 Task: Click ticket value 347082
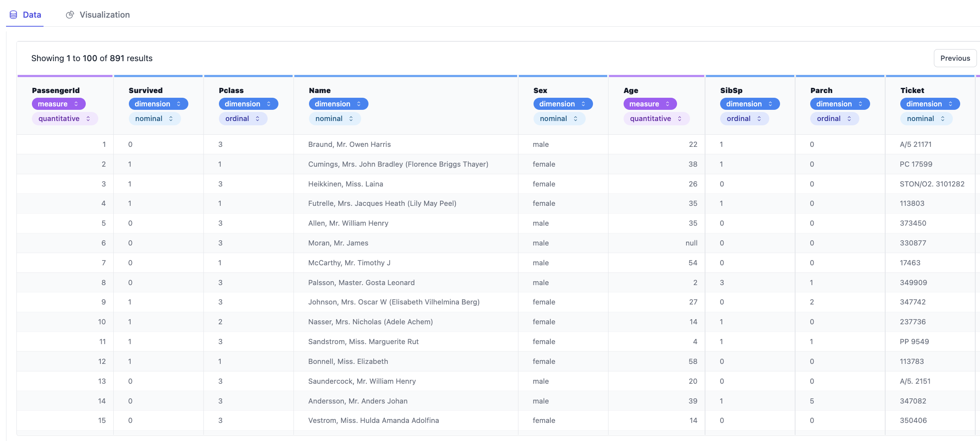pyautogui.click(x=913, y=401)
